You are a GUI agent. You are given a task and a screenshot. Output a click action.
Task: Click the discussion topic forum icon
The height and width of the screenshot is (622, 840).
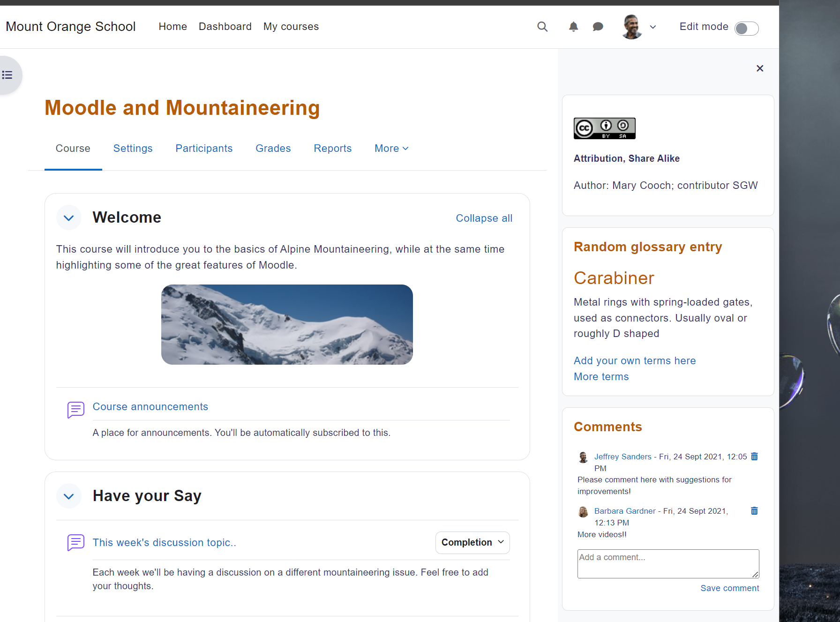point(76,542)
